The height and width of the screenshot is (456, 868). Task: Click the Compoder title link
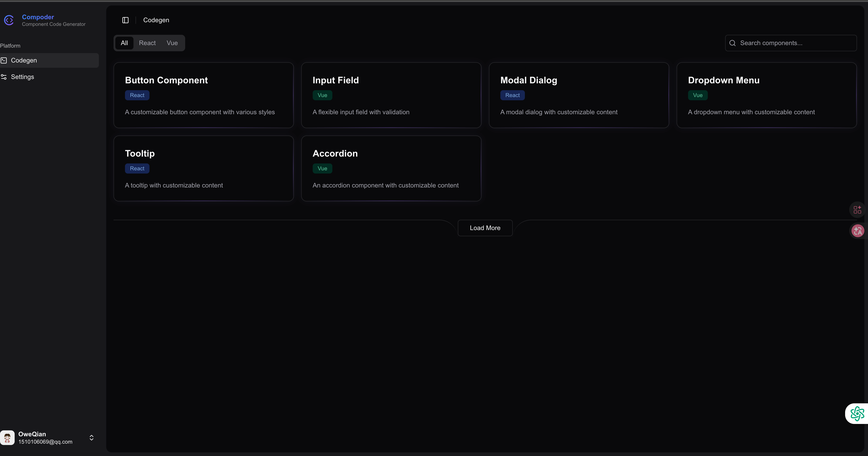coord(38,17)
